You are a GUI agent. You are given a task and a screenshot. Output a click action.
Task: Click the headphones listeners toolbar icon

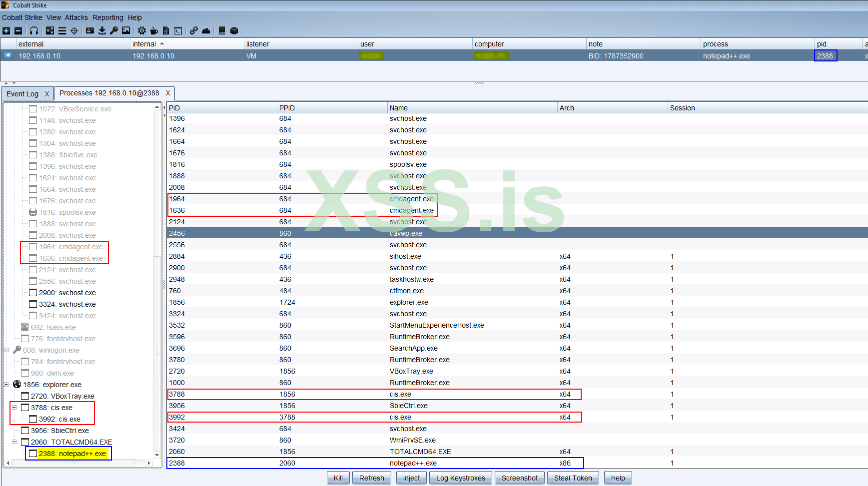[x=34, y=31]
